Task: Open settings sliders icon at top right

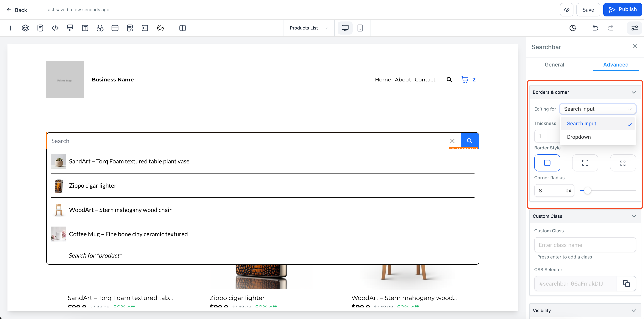Action: point(634,28)
